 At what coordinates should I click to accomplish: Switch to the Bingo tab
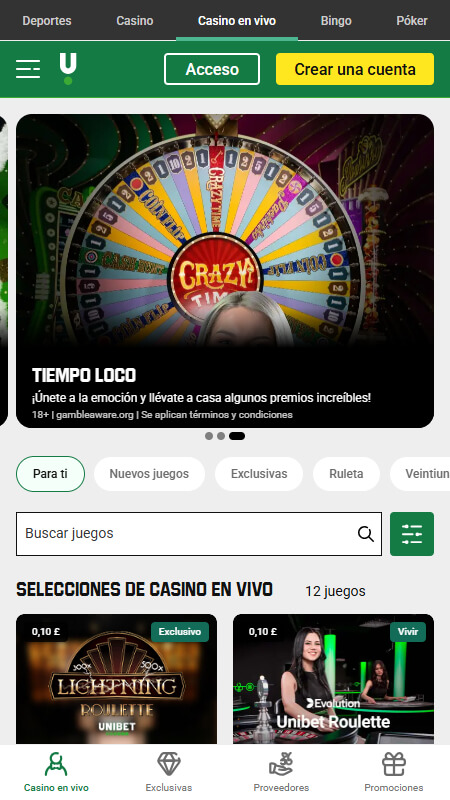coord(336,20)
